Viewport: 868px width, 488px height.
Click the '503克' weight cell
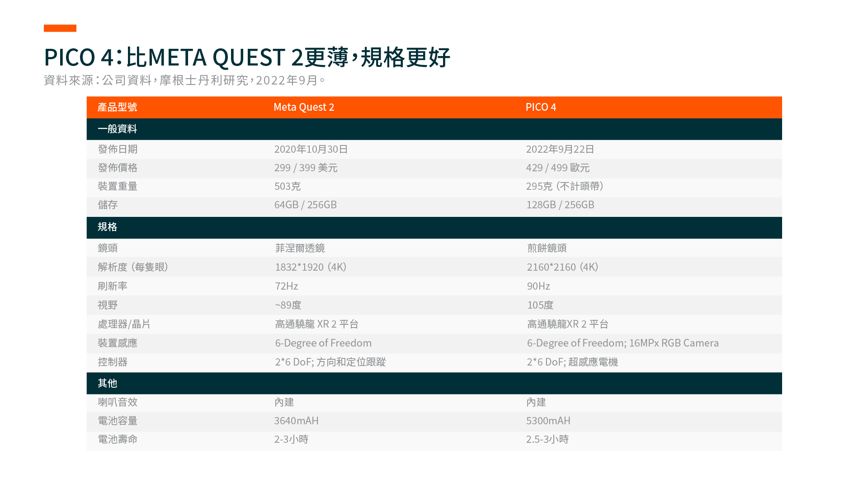tap(288, 186)
